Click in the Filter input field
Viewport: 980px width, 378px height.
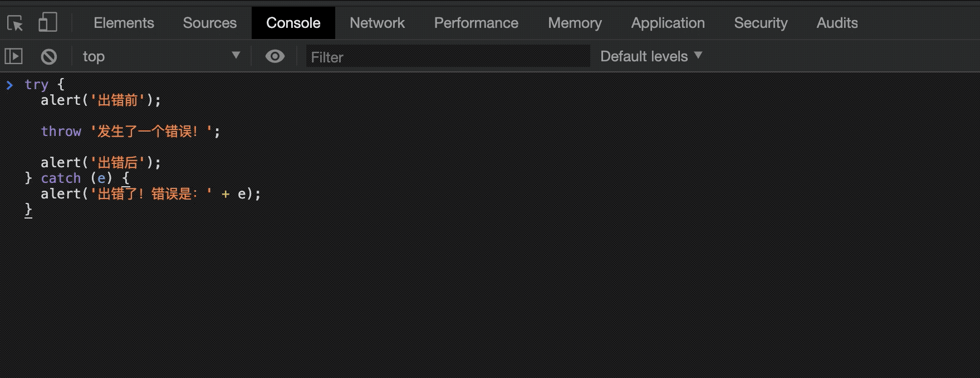click(x=448, y=56)
